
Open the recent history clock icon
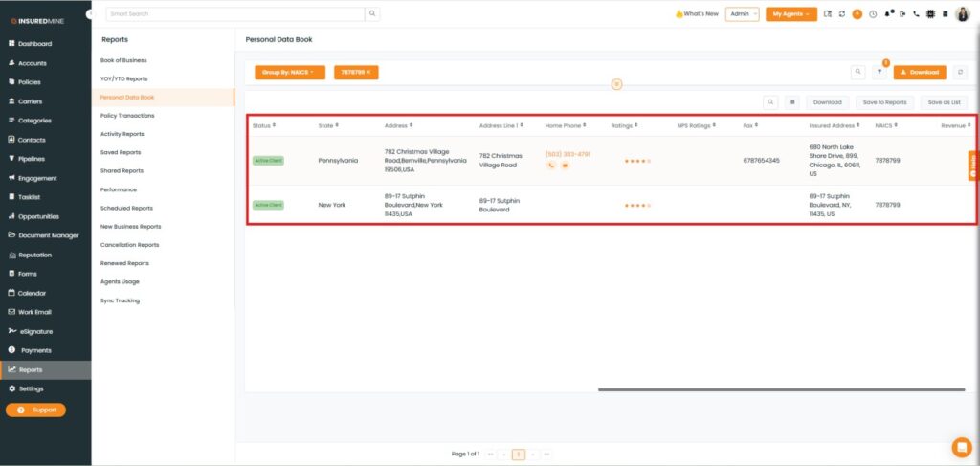pos(872,14)
